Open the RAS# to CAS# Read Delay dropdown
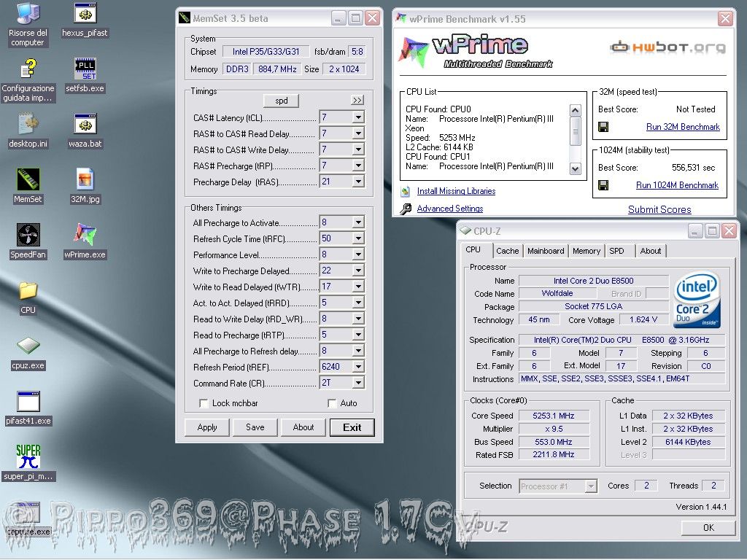 tap(358, 133)
